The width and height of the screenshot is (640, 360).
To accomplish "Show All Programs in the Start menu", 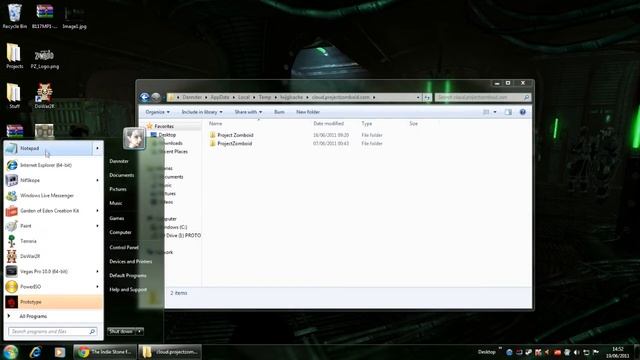I will coord(33,316).
